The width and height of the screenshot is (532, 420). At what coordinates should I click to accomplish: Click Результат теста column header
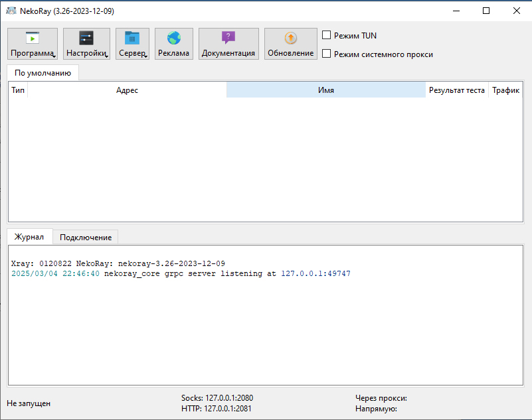tap(456, 90)
